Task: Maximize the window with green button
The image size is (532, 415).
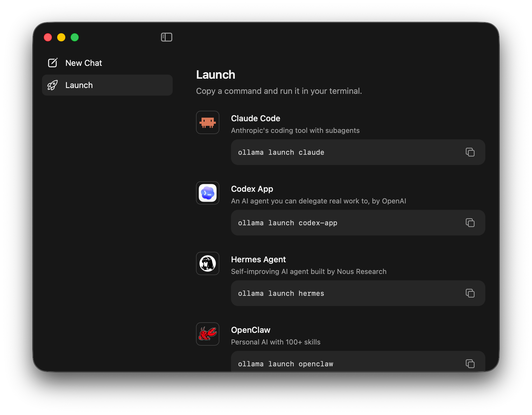Action: click(x=75, y=37)
